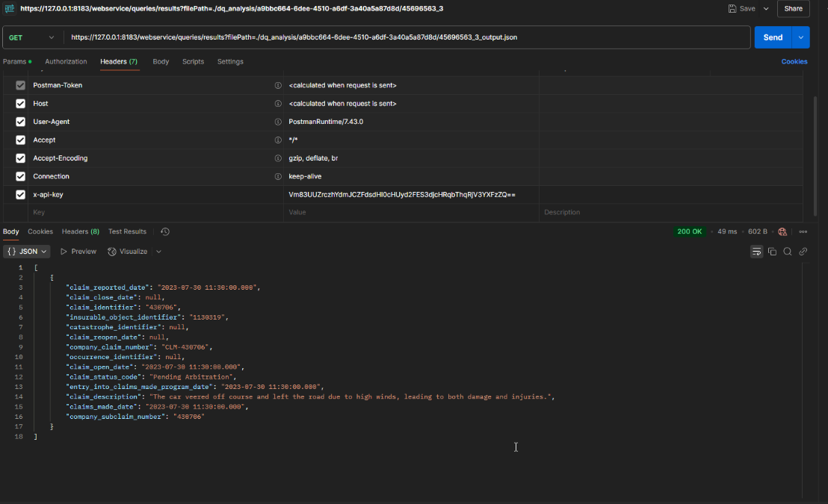
Task: Click the Share button
Action: click(x=793, y=8)
